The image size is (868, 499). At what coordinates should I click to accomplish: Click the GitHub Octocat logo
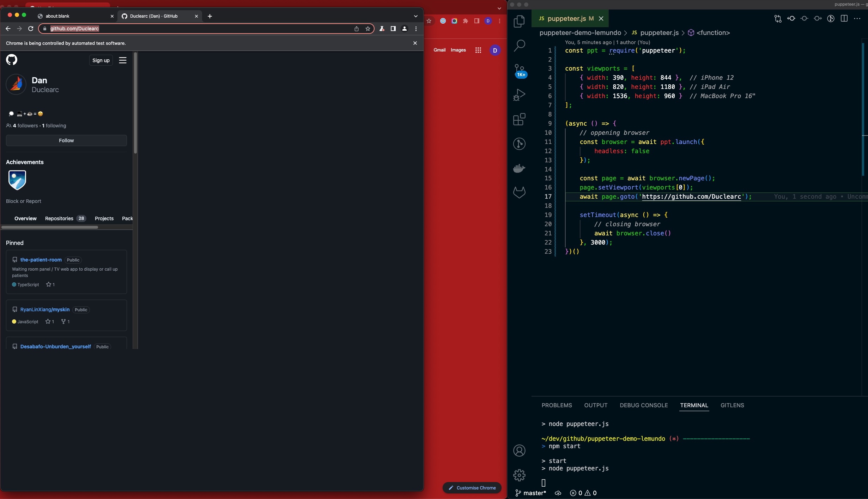tap(12, 60)
